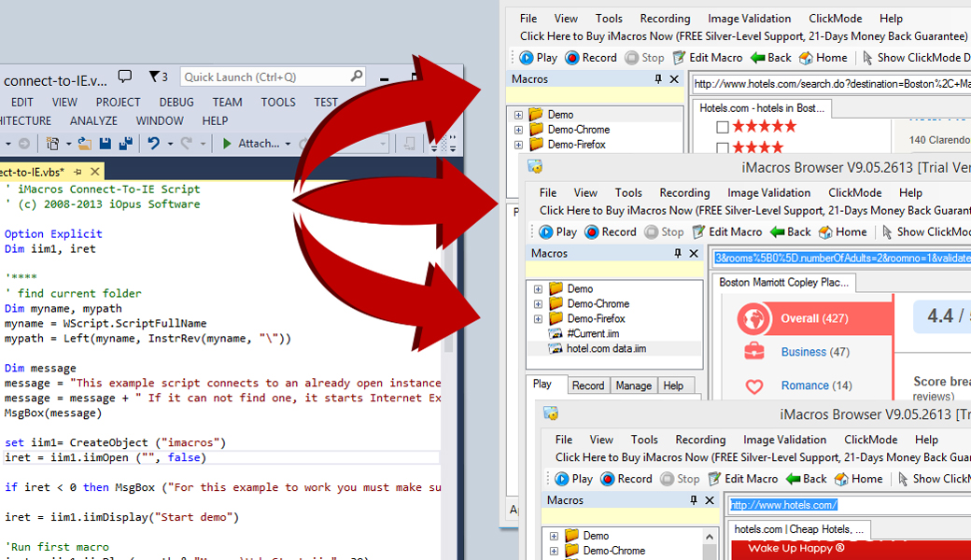This screenshot has width=971, height=560.
Task: Open the ANALYZE menu in Visual Studio
Action: coord(93,120)
